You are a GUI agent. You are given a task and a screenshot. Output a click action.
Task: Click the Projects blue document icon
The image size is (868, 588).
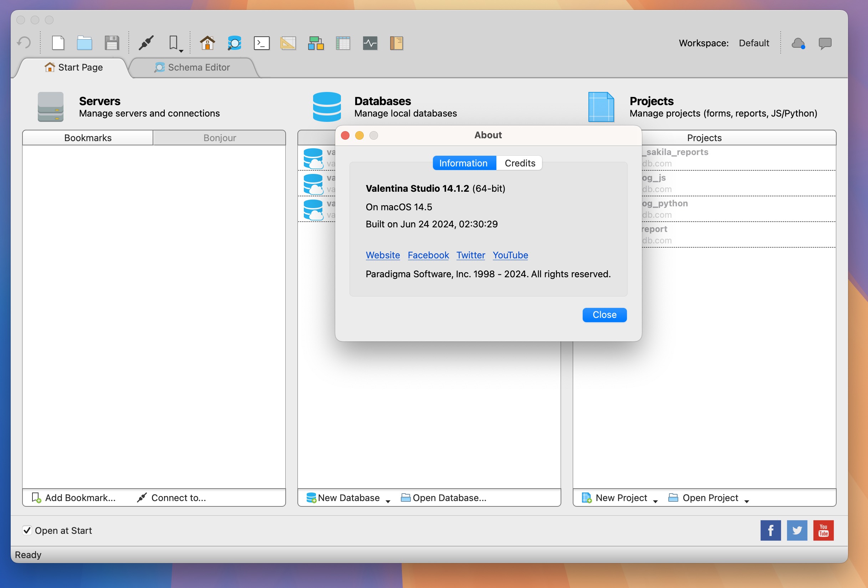click(x=601, y=107)
